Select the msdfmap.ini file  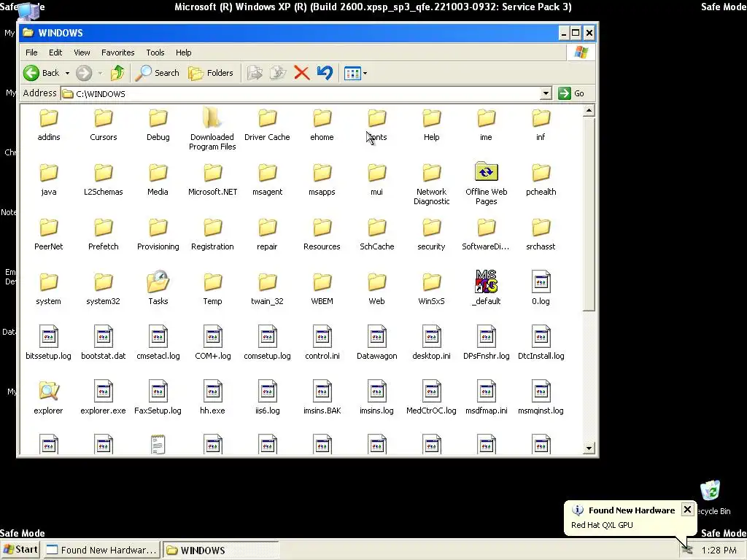tap(487, 397)
